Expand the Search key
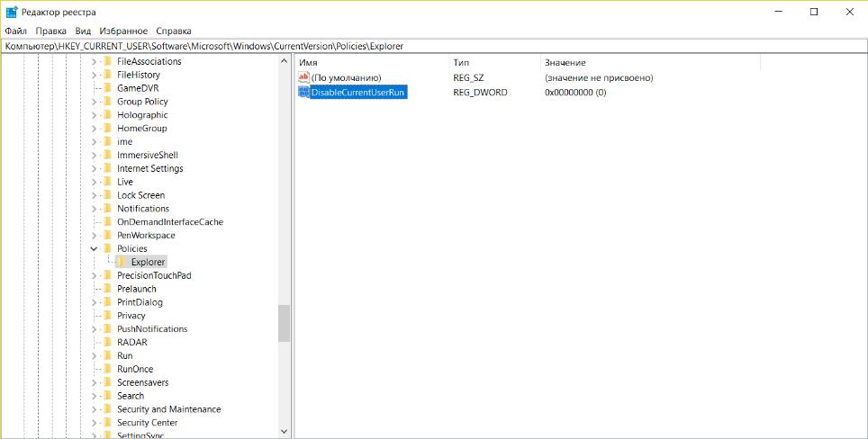 pos(95,396)
